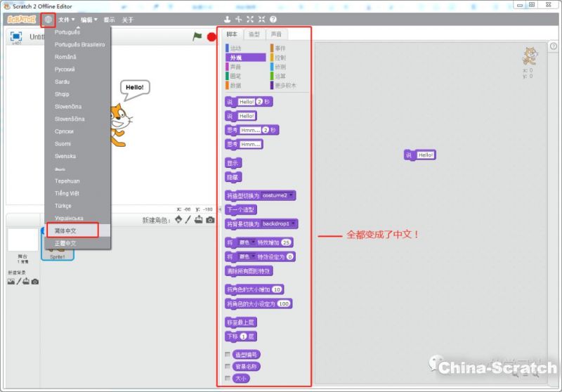
Task: Toggle the 造型编号 reporter checkbox
Action: [227, 354]
